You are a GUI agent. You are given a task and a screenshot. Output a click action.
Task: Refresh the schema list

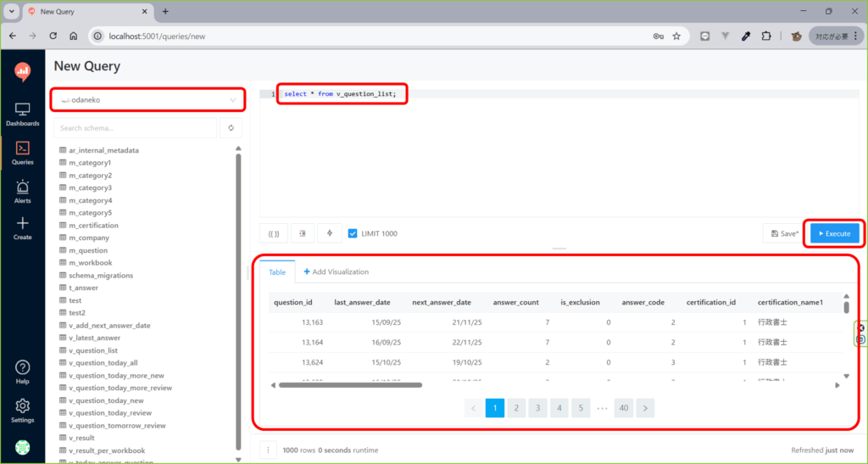tap(231, 128)
